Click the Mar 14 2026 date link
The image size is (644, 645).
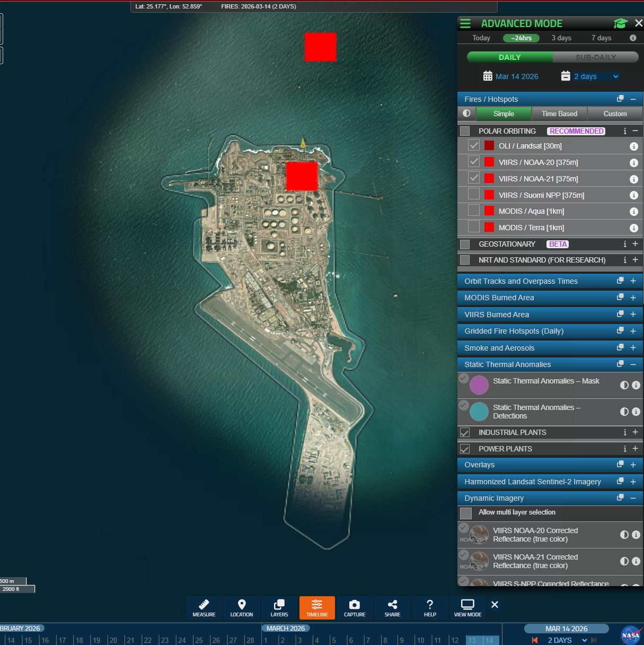517,76
